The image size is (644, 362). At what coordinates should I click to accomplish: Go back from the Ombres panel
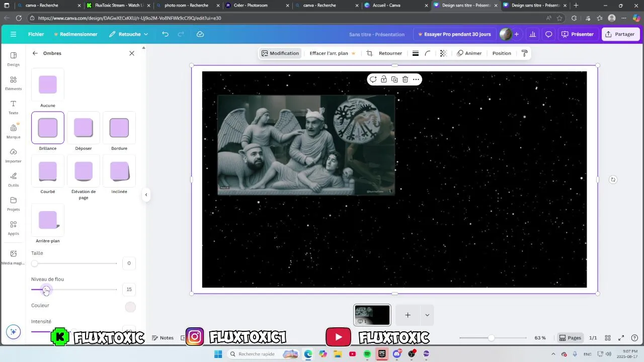[x=35, y=53]
